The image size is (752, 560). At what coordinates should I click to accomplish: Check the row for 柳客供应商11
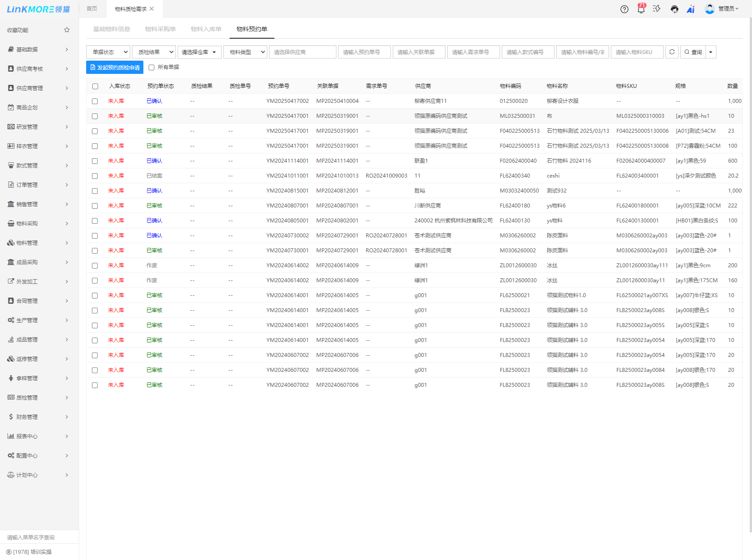(95, 101)
